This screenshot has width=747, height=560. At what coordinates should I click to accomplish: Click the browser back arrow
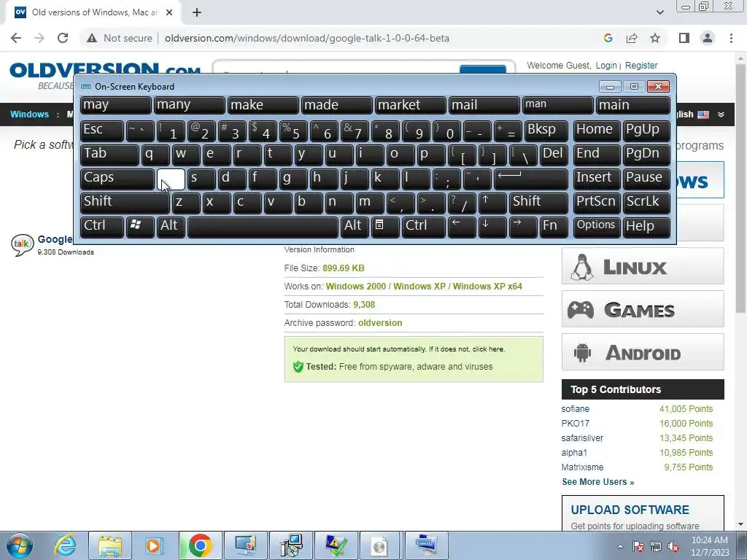point(16,38)
